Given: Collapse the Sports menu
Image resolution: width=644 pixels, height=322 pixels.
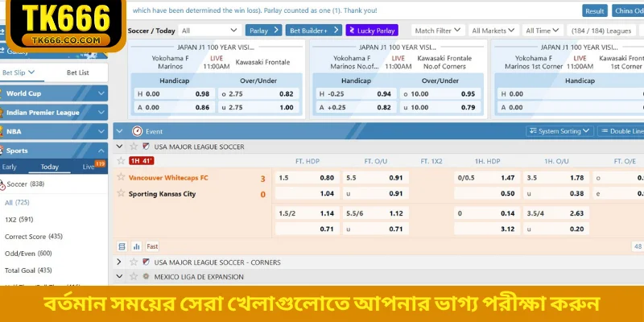Looking at the screenshot, I should pyautogui.click(x=54, y=151).
